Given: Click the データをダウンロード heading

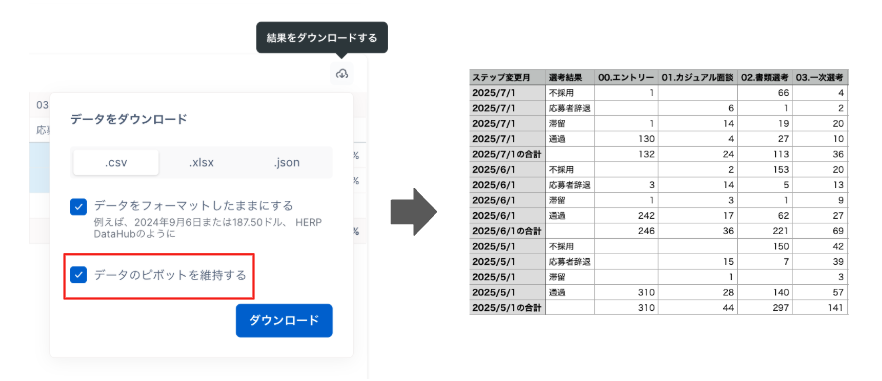Looking at the screenshot, I should point(128,119).
